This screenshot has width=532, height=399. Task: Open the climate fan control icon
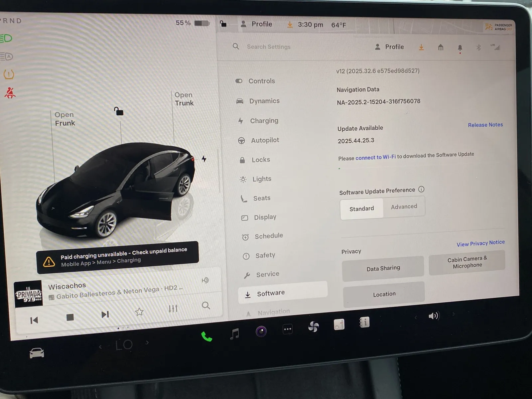(313, 327)
